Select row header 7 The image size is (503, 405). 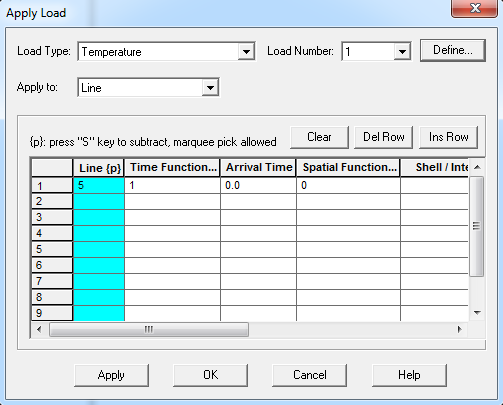[52, 281]
